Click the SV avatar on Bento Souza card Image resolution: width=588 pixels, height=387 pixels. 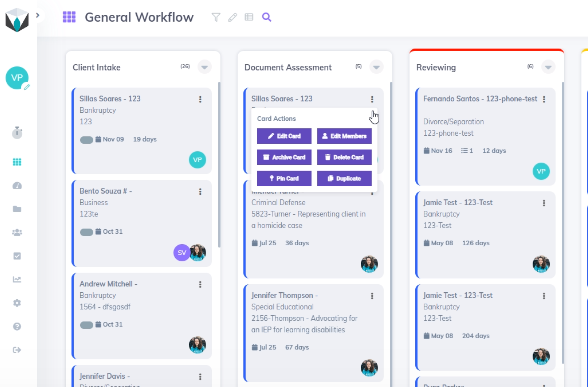click(182, 253)
